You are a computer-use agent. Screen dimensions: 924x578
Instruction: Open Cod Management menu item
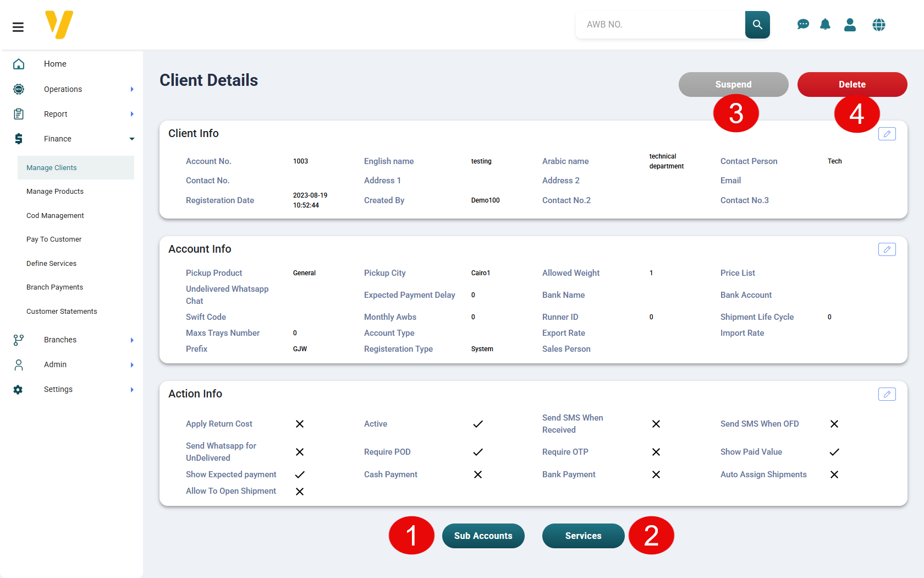[55, 216]
